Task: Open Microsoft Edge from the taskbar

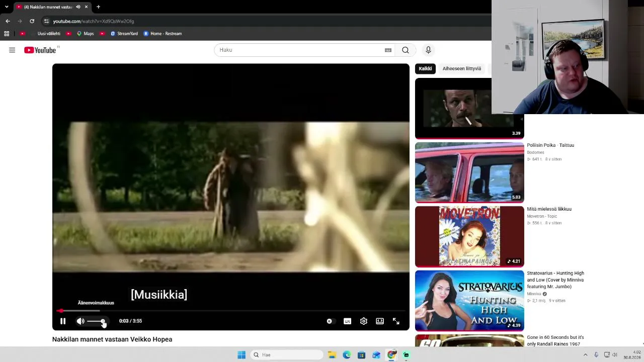Action: 347,355
